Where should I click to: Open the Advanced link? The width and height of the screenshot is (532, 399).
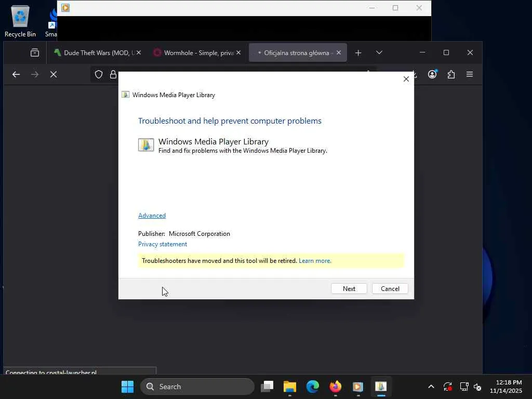click(152, 216)
